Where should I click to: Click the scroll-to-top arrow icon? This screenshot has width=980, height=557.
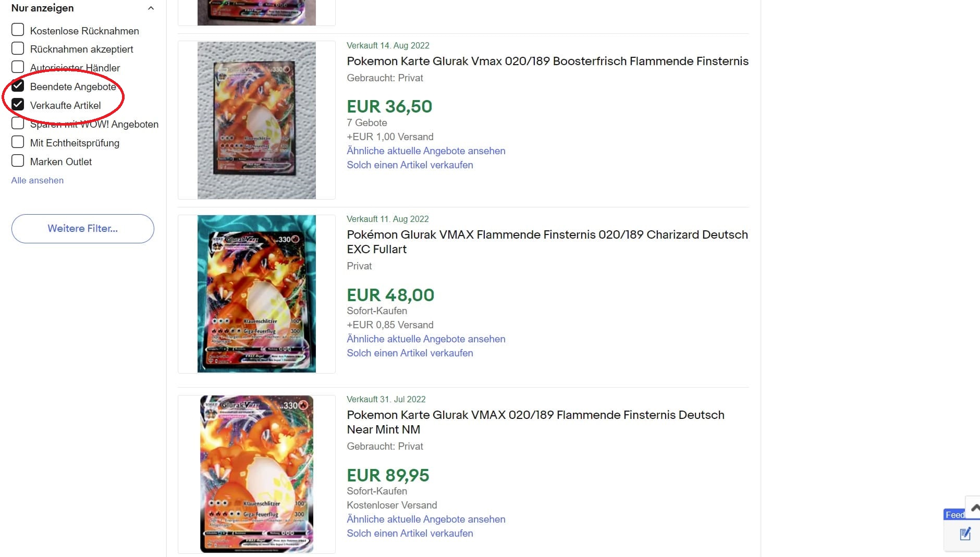click(x=975, y=508)
